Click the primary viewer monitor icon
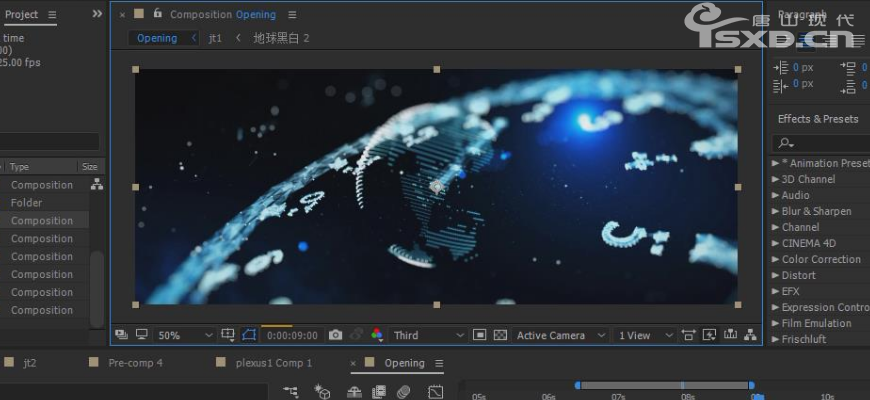The height and width of the screenshot is (400, 870). point(141,335)
